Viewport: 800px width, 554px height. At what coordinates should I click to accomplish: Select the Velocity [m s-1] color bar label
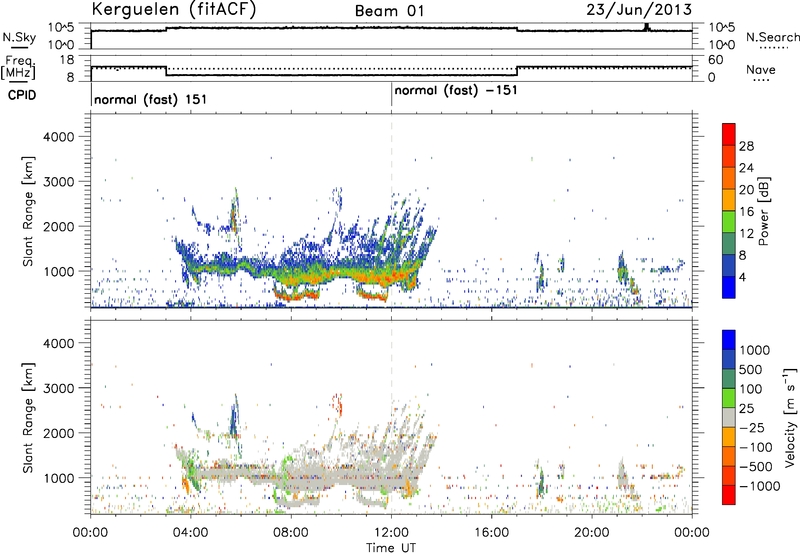(790, 418)
